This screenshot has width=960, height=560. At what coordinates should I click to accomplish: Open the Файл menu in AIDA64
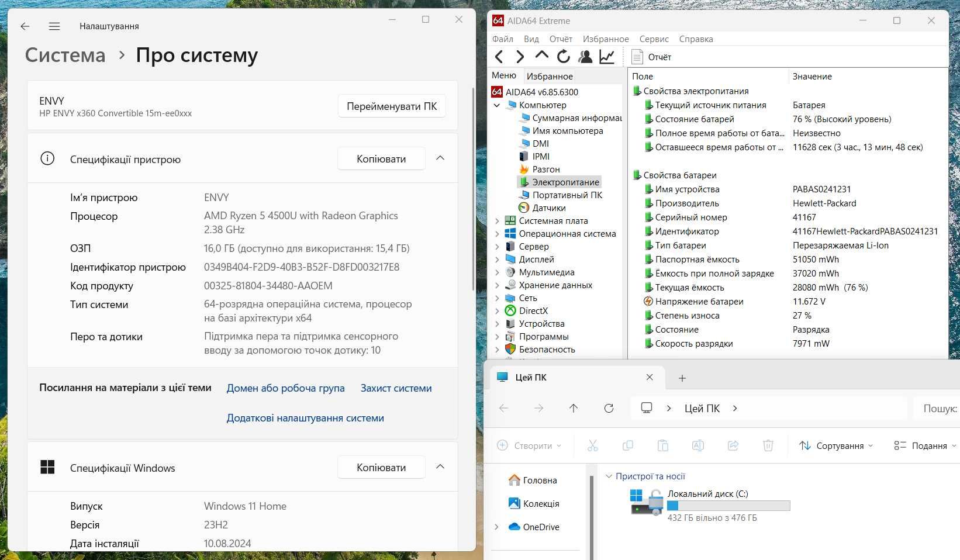click(503, 39)
